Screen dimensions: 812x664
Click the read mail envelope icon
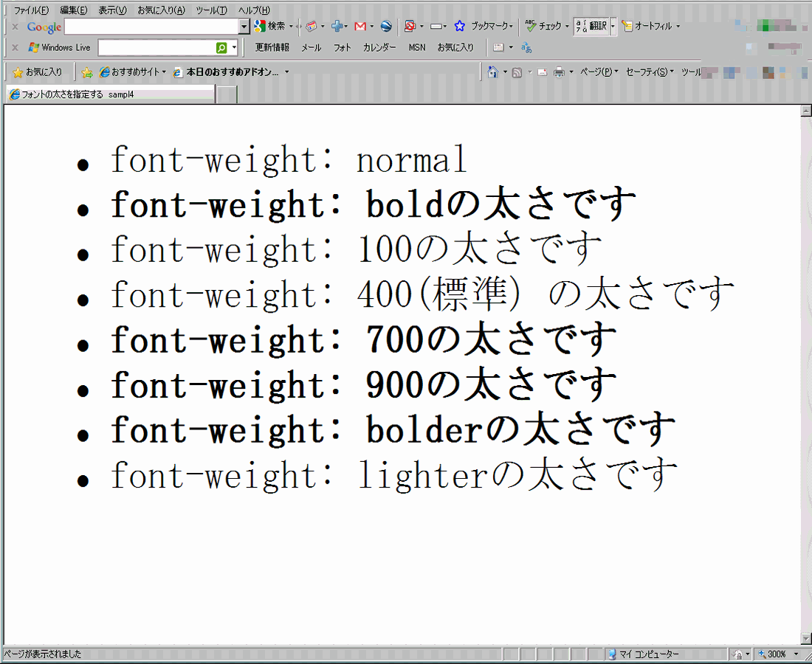click(x=543, y=72)
